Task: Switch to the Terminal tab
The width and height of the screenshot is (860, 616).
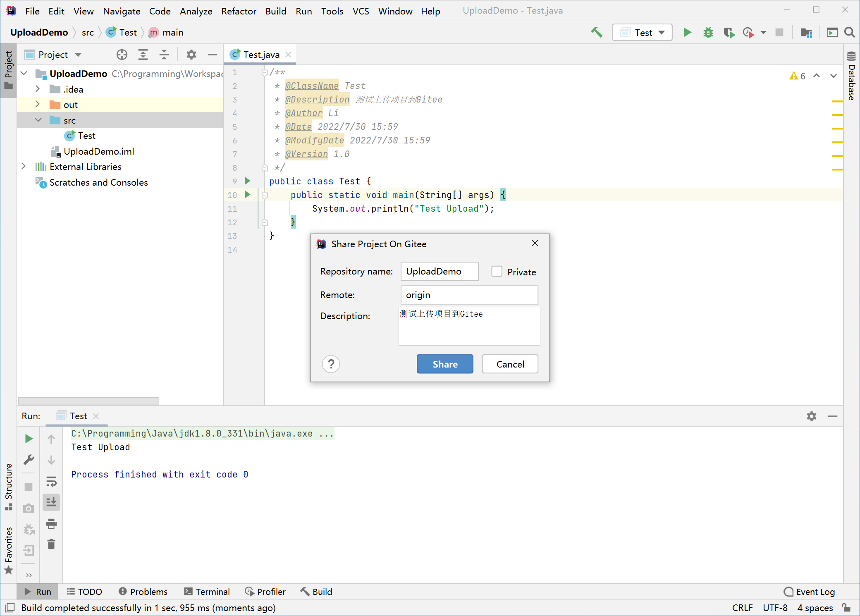Action: tap(207, 592)
